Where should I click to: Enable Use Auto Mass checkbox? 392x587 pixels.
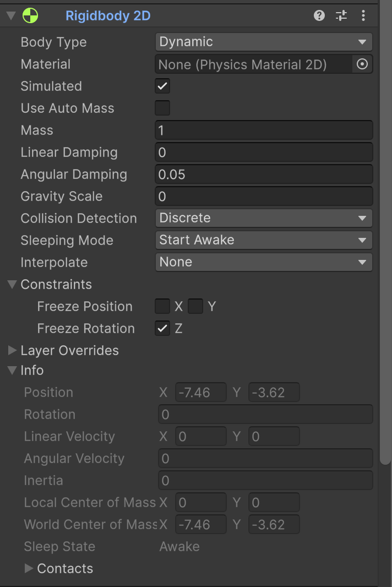162,108
